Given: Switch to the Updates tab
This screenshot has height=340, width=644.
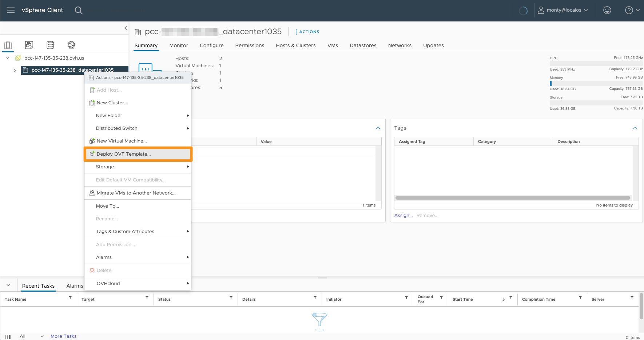Looking at the screenshot, I should (433, 45).
